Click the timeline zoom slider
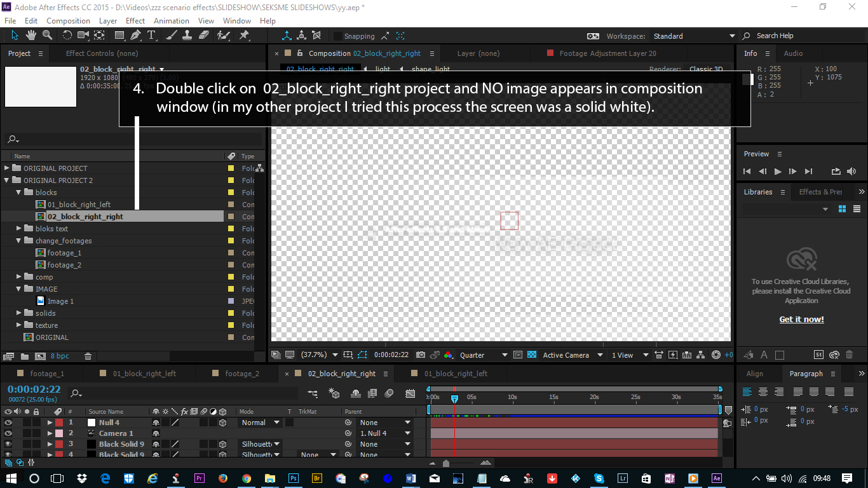The height and width of the screenshot is (488, 868). [x=446, y=463]
